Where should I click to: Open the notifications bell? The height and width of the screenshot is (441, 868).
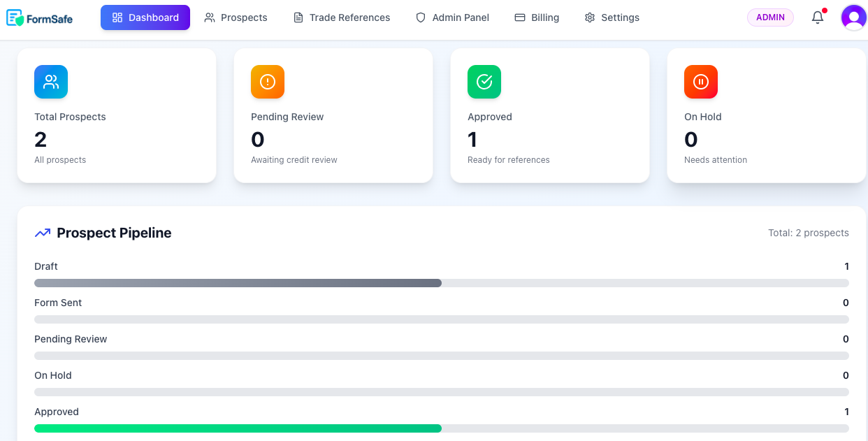point(817,17)
